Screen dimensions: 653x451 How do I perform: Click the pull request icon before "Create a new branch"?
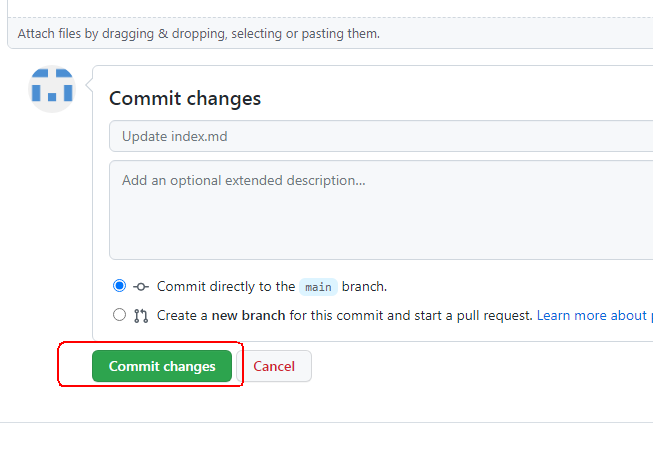[141, 316]
